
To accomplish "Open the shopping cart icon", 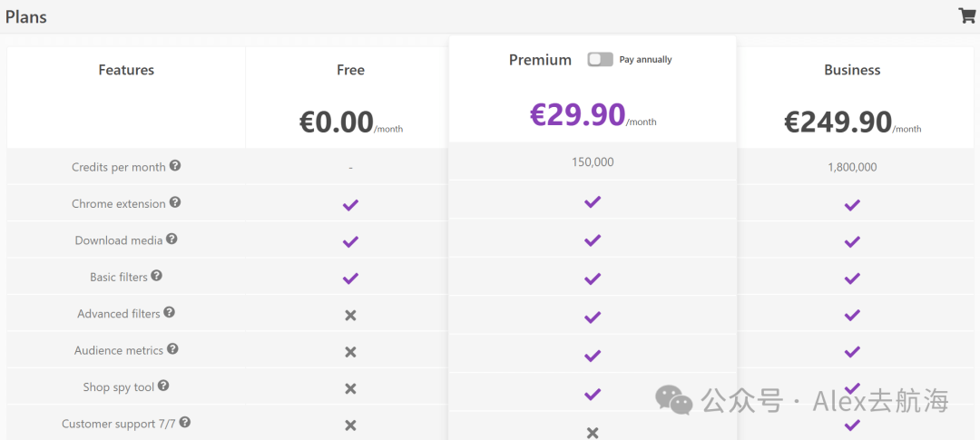I will [x=967, y=15].
